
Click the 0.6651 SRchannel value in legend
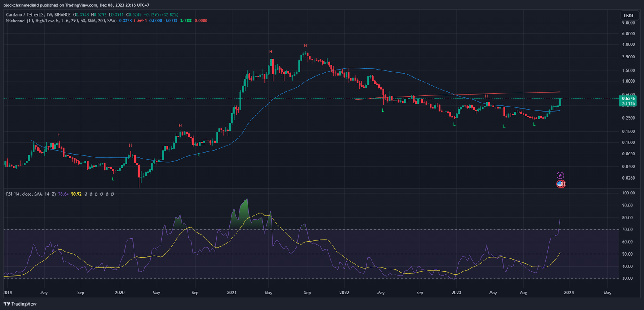tap(140, 21)
